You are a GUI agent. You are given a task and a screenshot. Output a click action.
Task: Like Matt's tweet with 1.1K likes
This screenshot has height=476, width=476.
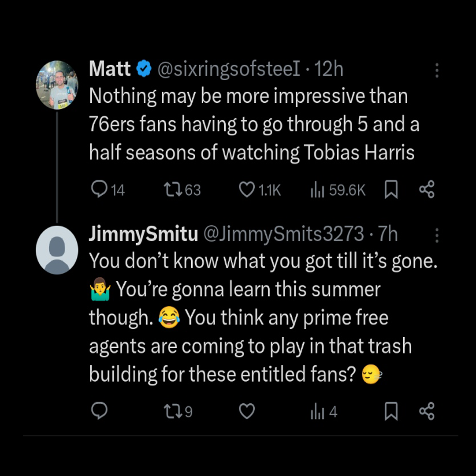pyautogui.click(x=246, y=190)
